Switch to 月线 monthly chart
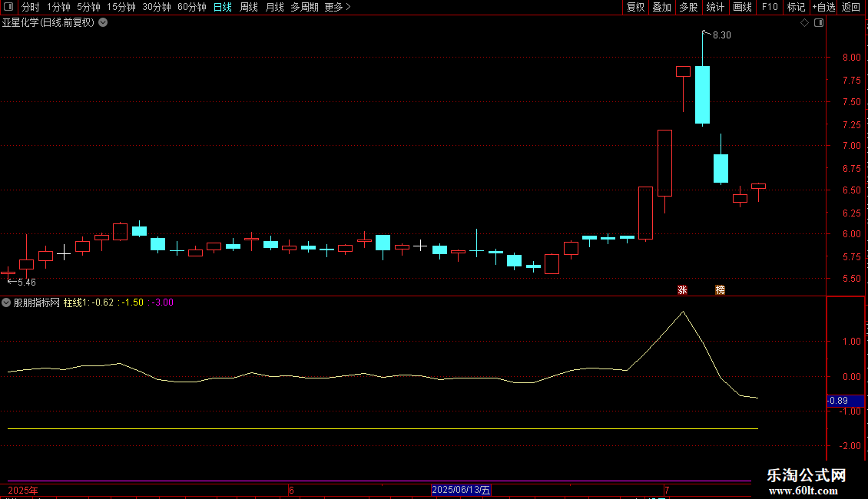The image size is (868, 499). point(274,7)
